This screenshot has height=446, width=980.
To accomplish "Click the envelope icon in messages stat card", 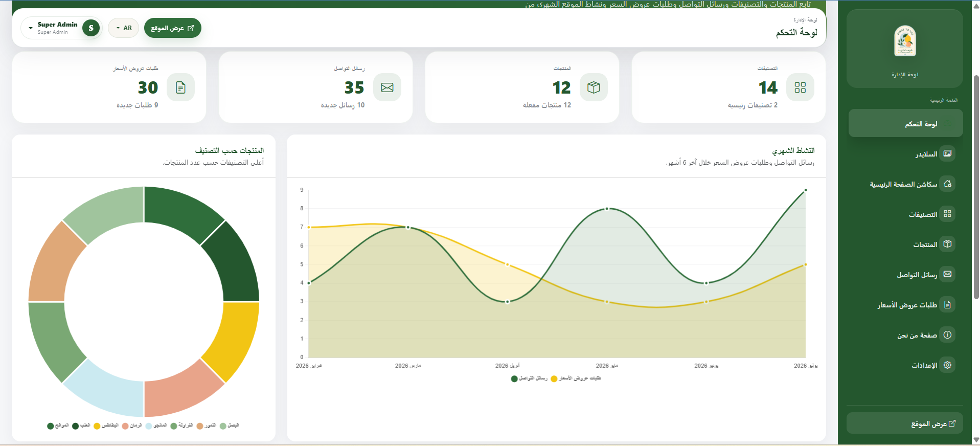I will pyautogui.click(x=387, y=87).
